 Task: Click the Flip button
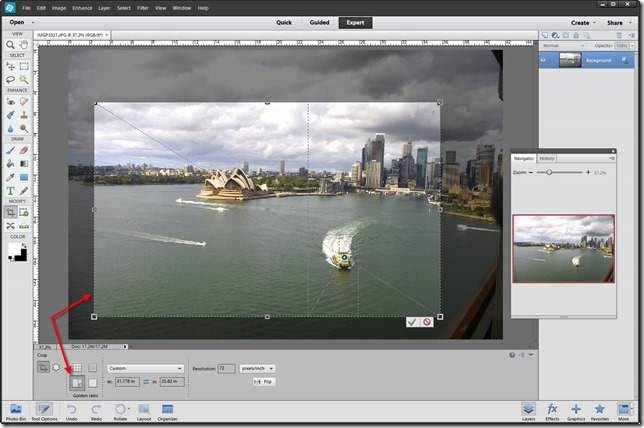pos(264,382)
